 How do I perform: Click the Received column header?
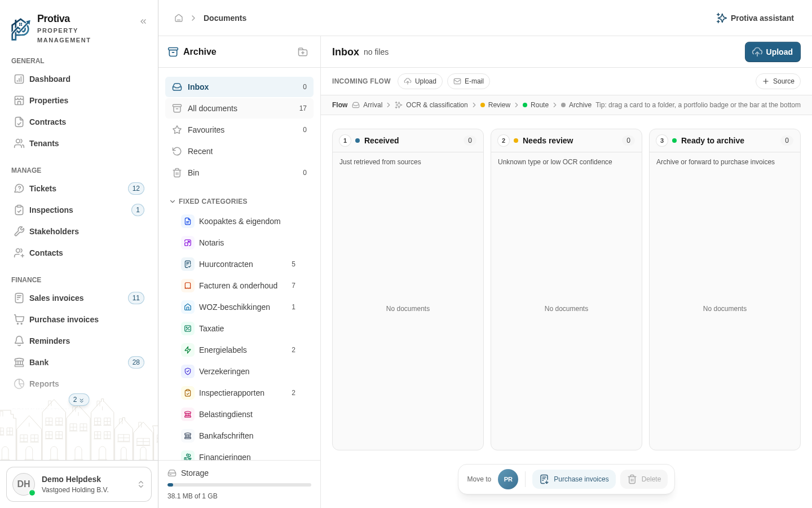[x=408, y=141]
